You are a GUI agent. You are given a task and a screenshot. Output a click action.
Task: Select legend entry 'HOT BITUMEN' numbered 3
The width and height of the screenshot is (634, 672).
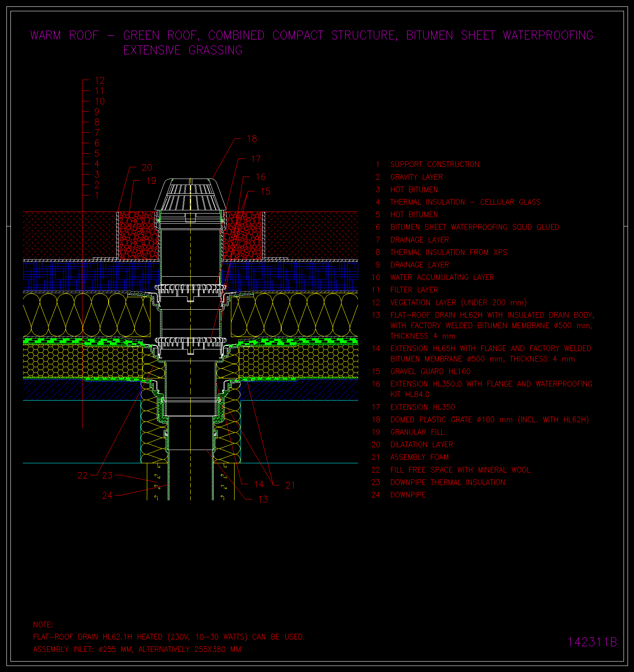click(414, 190)
